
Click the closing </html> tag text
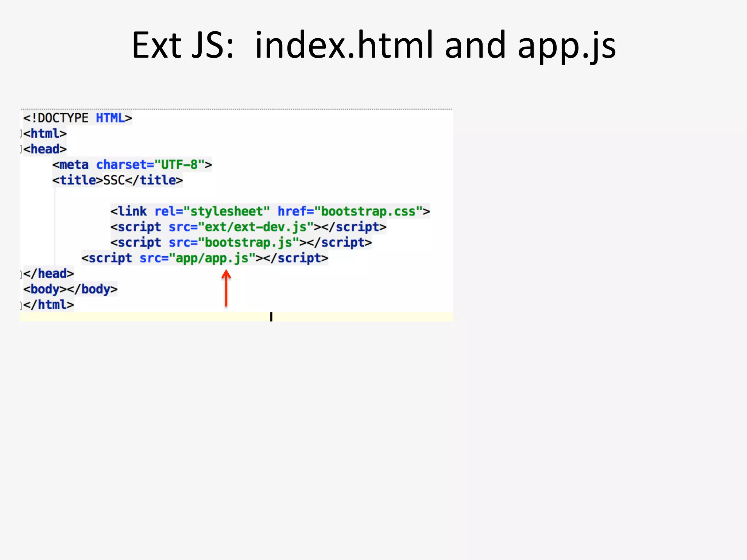[49, 305]
